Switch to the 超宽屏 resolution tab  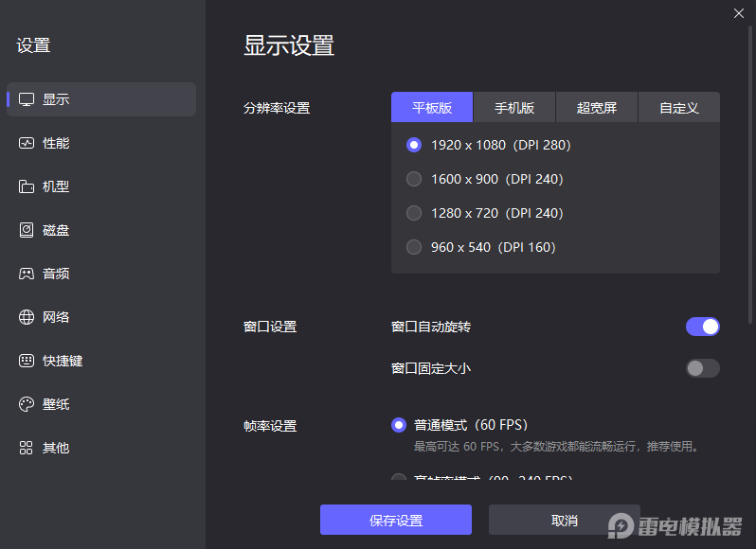tap(597, 107)
